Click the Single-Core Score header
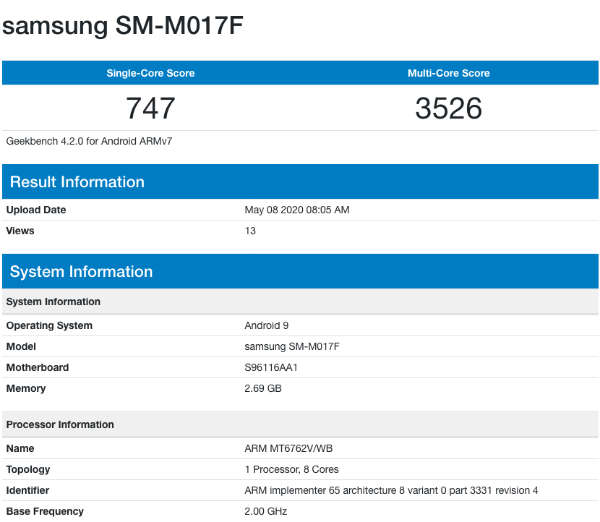 coord(150,73)
